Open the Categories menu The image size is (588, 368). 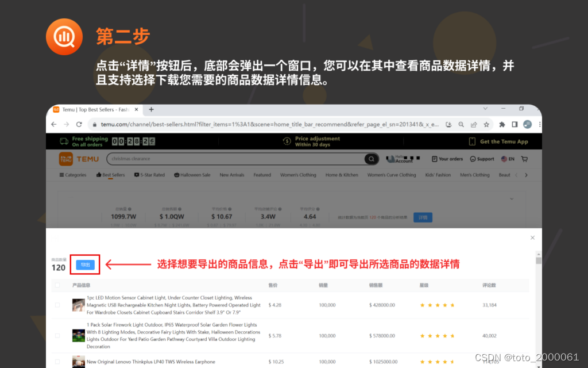[x=73, y=175]
